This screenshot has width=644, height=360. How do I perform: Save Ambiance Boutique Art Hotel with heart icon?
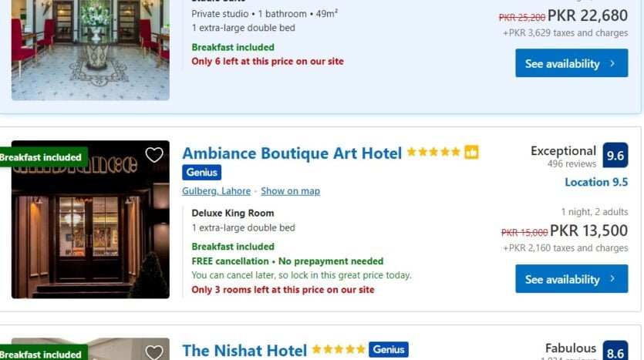point(154,155)
